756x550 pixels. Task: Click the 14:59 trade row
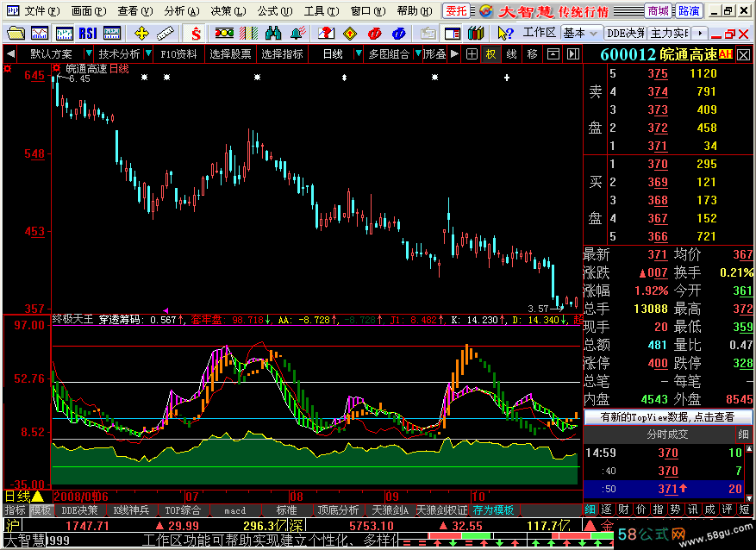point(664,453)
